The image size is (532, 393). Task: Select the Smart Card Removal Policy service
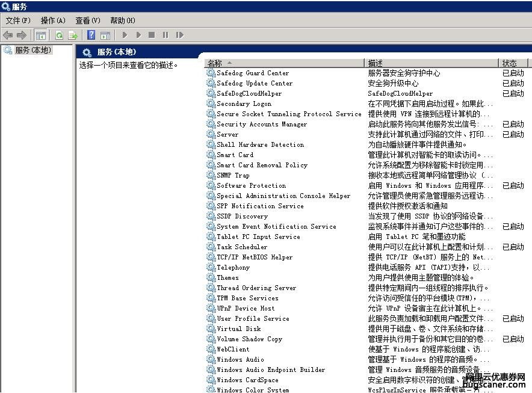point(262,166)
